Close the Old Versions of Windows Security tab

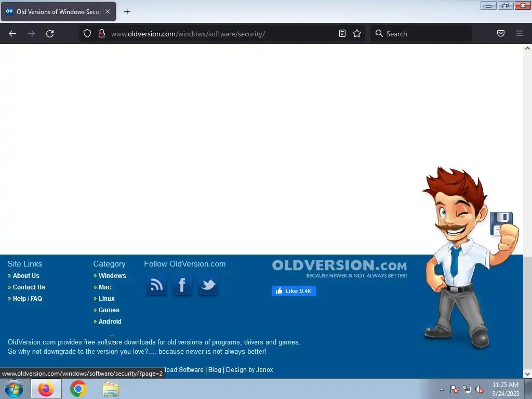pyautogui.click(x=108, y=11)
